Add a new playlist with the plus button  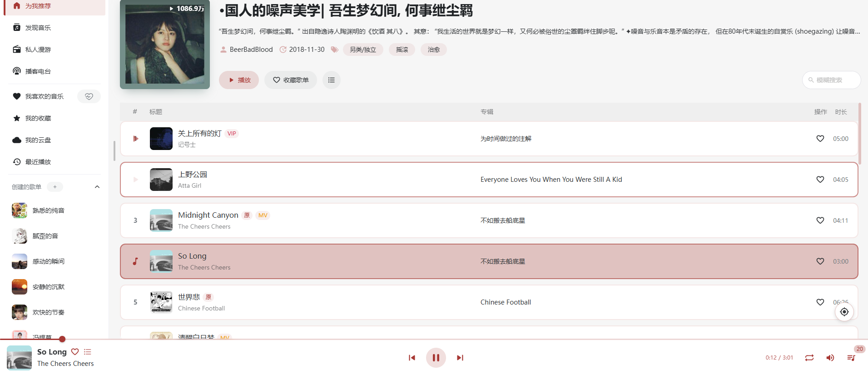55,187
